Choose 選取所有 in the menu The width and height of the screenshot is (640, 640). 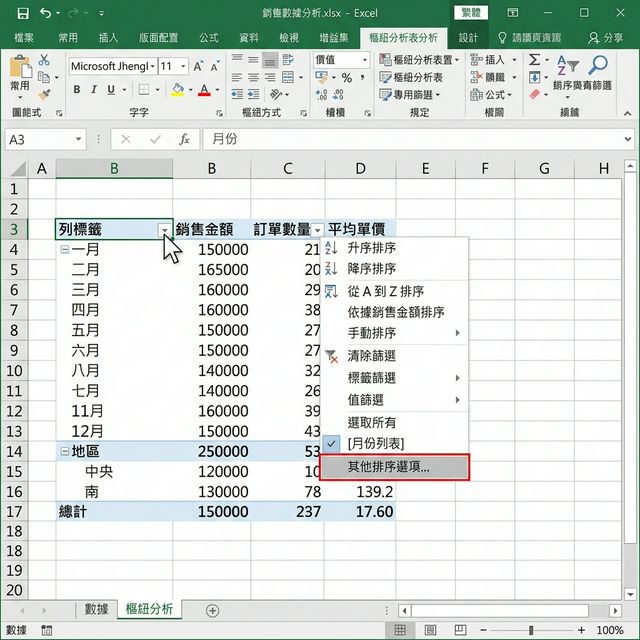394,423
